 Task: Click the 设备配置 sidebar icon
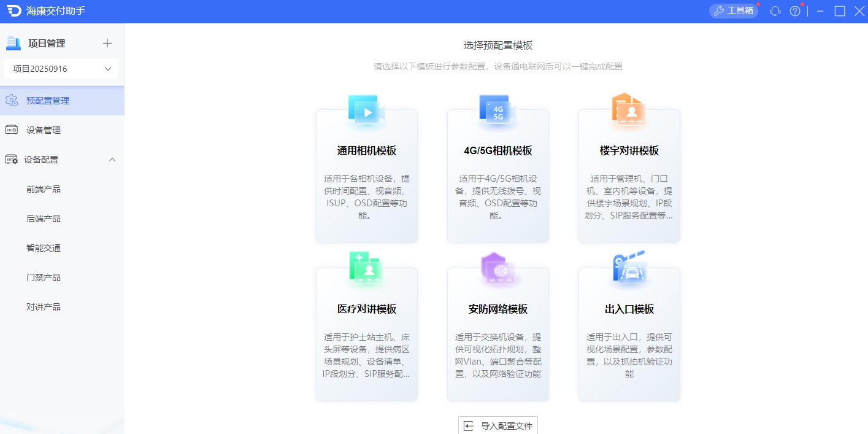11,159
